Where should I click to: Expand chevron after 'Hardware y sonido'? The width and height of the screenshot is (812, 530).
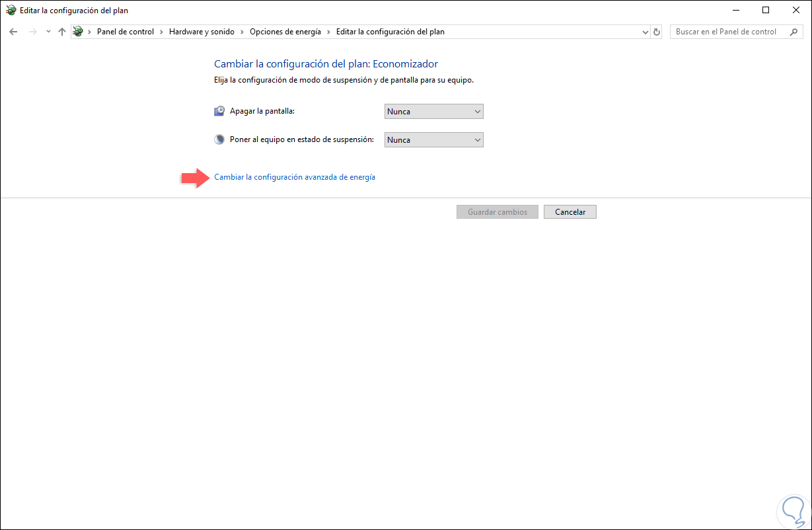(x=242, y=32)
